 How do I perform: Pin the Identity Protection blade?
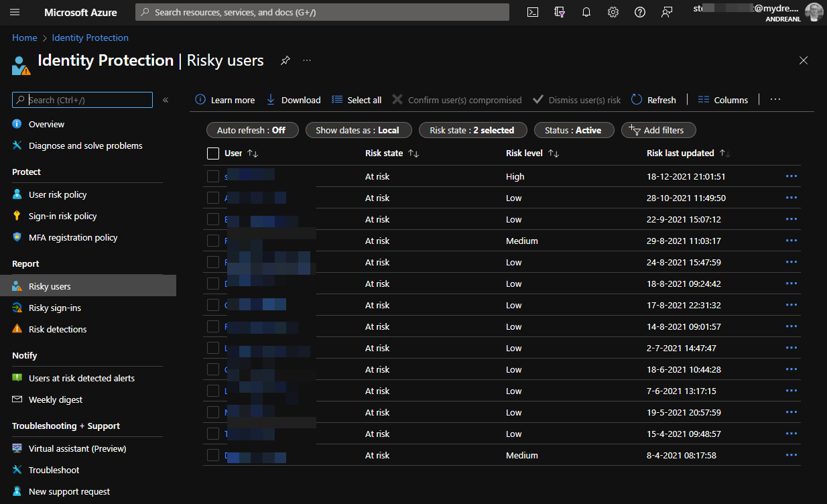[285, 60]
